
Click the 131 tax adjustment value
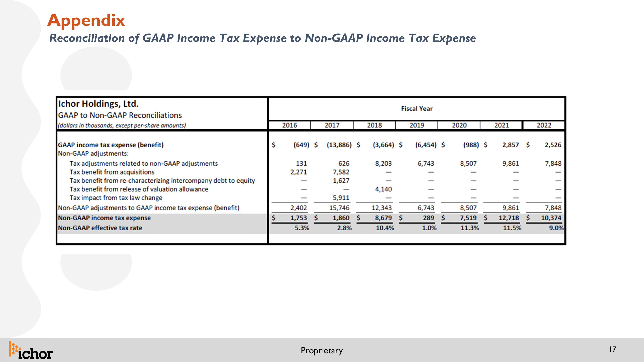point(301,164)
